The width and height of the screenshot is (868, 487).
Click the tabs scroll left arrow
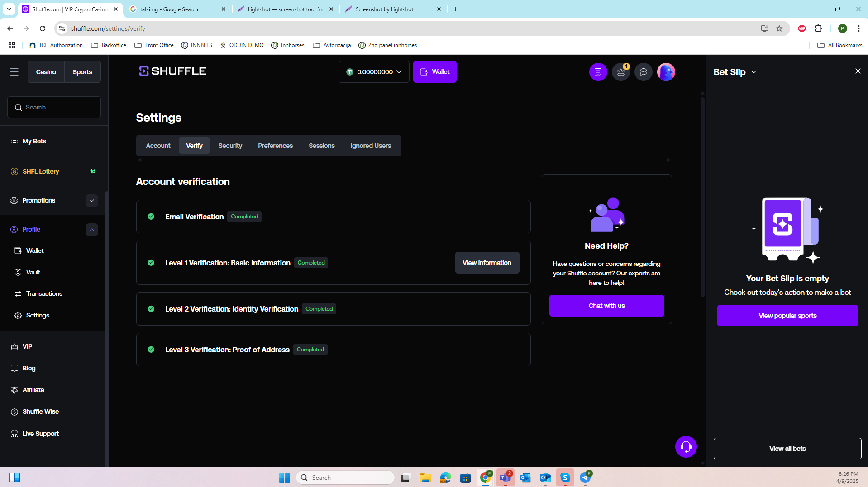(x=139, y=160)
